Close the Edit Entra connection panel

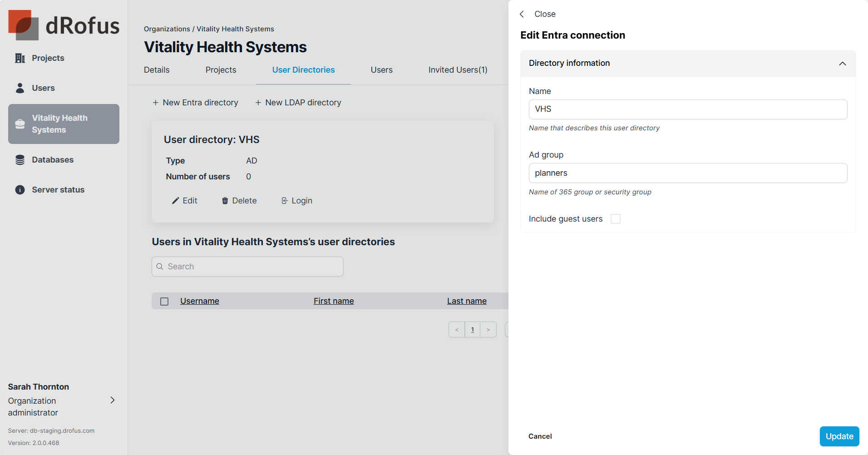[x=538, y=14]
